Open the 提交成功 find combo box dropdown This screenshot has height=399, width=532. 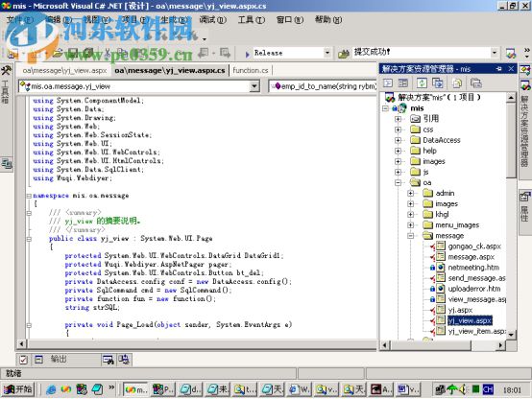point(494,53)
